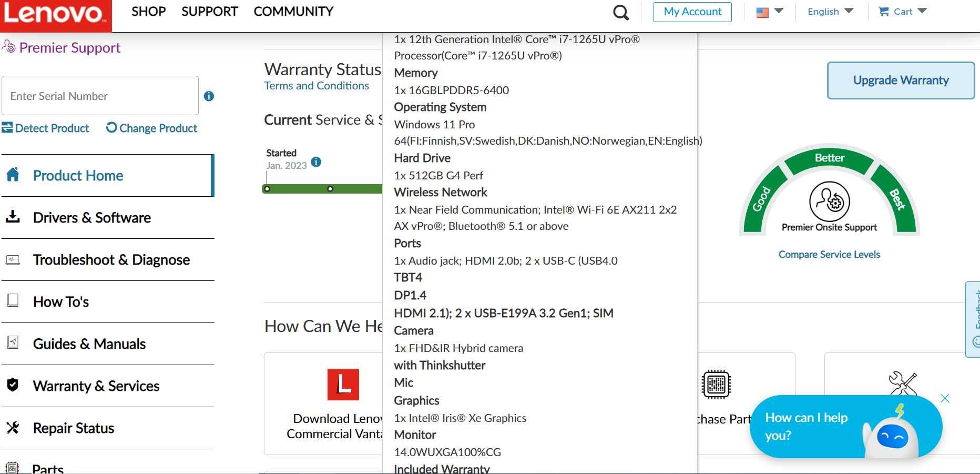Click the '1x 512GB G4 Perf' hard drive value
The height and width of the screenshot is (474, 980).
coord(438,176)
